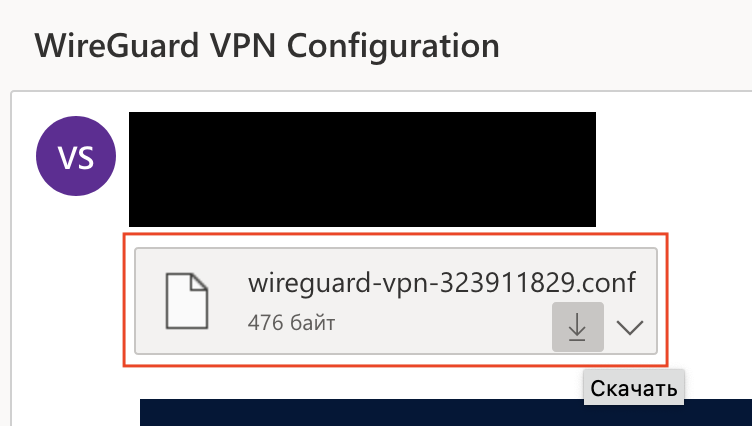
Task: Select the WireGuard VPN Configuration subject heading
Action: point(266,45)
